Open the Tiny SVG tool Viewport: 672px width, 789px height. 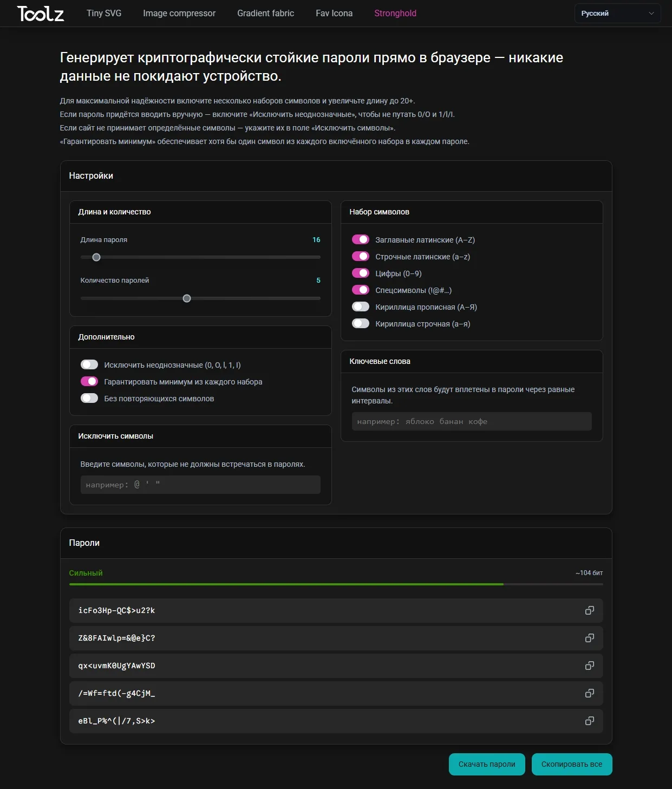[x=104, y=14]
